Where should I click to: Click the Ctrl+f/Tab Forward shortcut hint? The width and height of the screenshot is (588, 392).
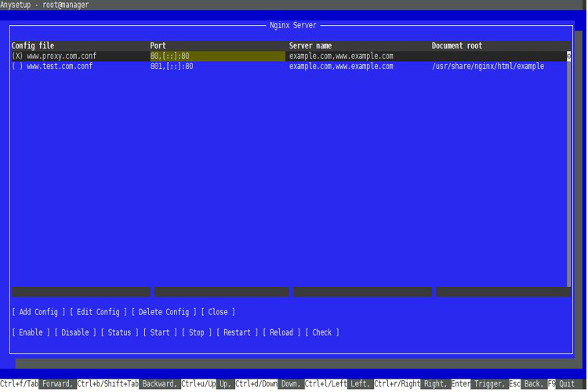click(37, 383)
